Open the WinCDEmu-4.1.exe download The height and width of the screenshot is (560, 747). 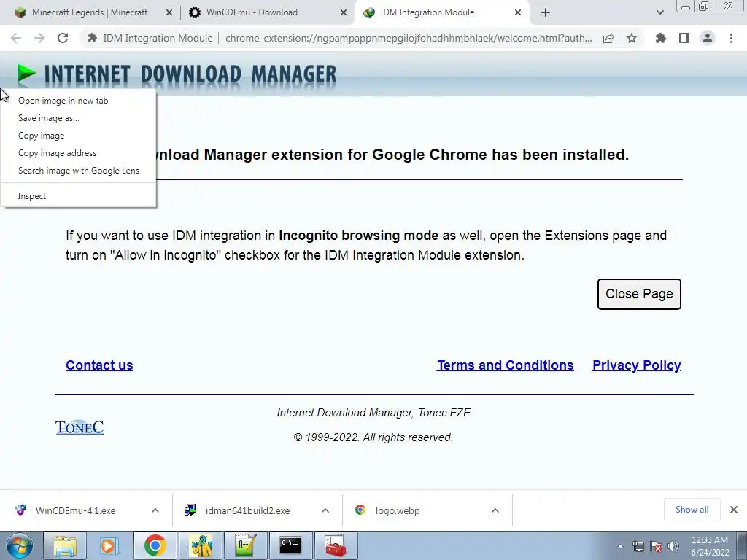point(75,510)
